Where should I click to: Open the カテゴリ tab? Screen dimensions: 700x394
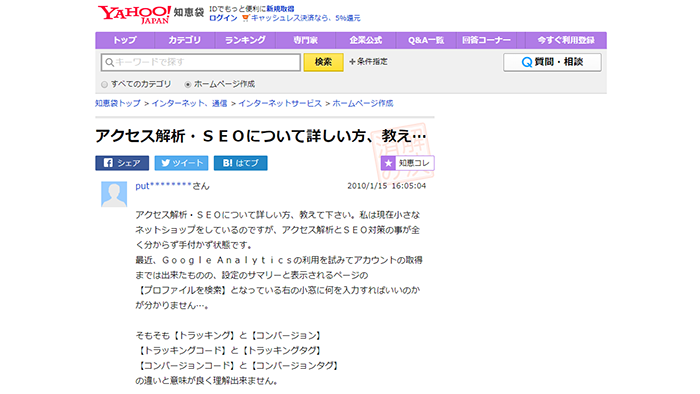tap(184, 40)
